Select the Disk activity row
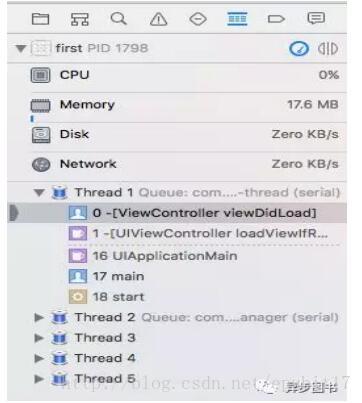 coord(185,135)
